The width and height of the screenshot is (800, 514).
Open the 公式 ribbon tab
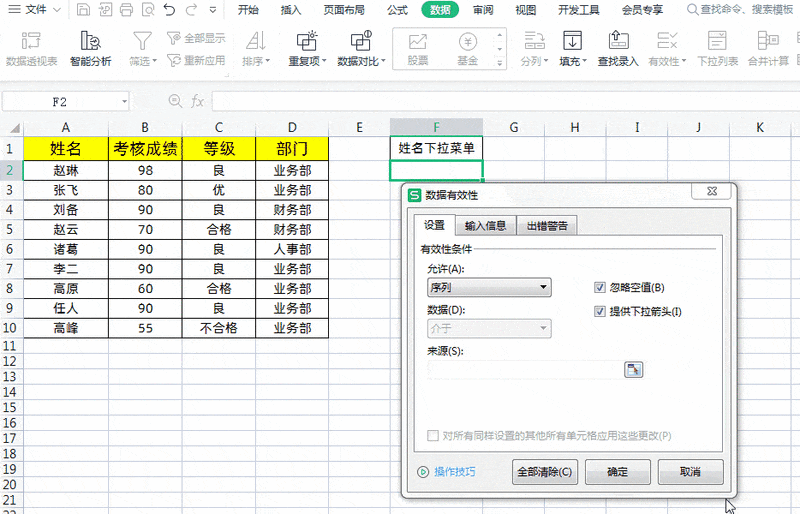(397, 10)
